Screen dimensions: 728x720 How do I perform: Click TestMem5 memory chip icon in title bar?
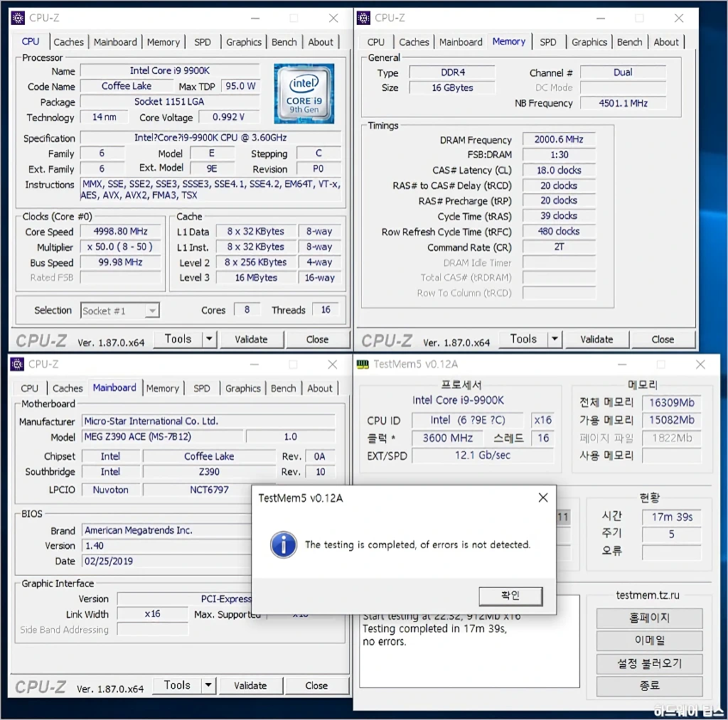coord(363,365)
